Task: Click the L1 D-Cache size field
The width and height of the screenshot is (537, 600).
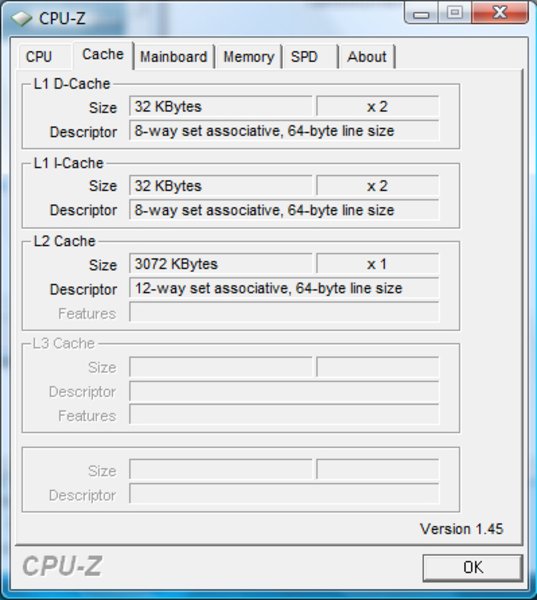Action: (x=221, y=106)
